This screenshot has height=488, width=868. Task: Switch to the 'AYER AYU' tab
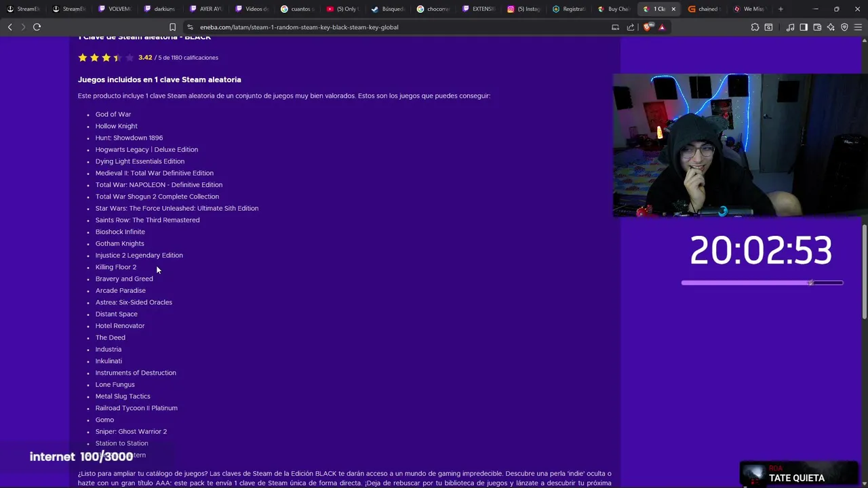point(205,9)
